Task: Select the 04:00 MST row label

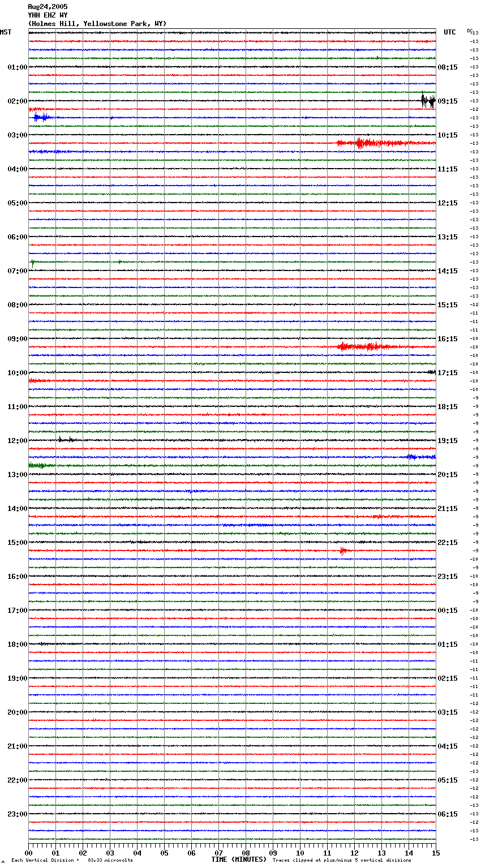Action: coord(18,169)
